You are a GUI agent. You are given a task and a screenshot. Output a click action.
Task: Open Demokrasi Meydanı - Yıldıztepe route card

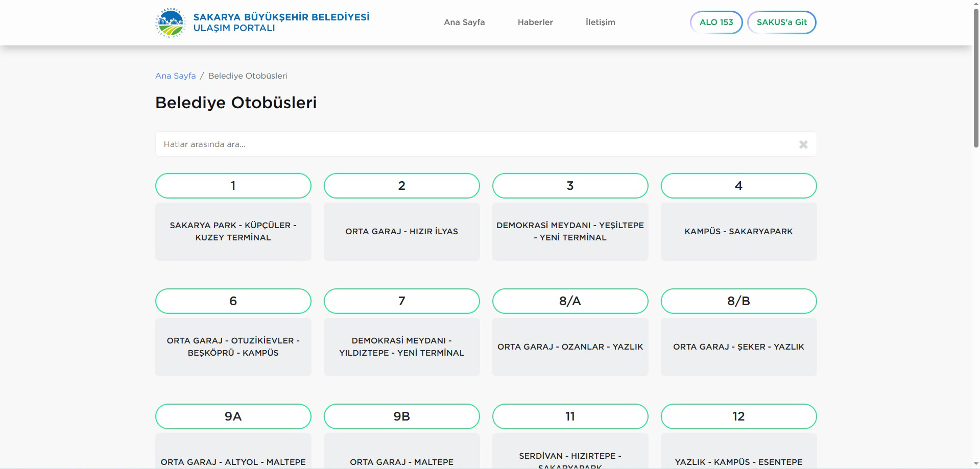tap(401, 347)
